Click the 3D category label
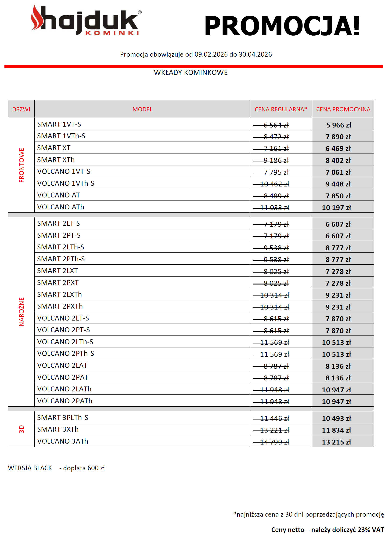 (x=21, y=429)
